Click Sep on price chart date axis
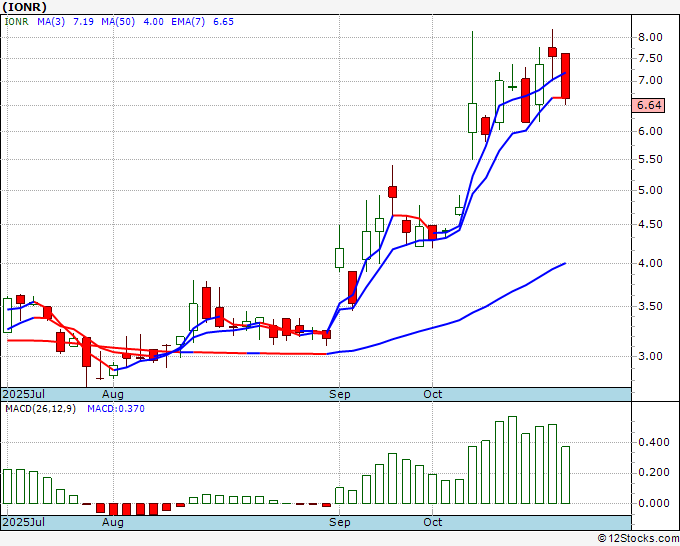Viewport: 680px width, 546px height. pos(340,394)
